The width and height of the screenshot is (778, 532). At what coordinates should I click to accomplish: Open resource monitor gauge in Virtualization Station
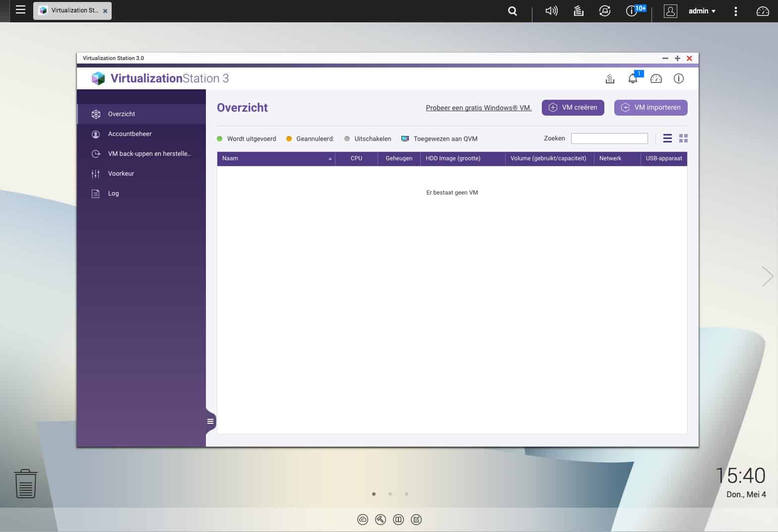(x=656, y=78)
